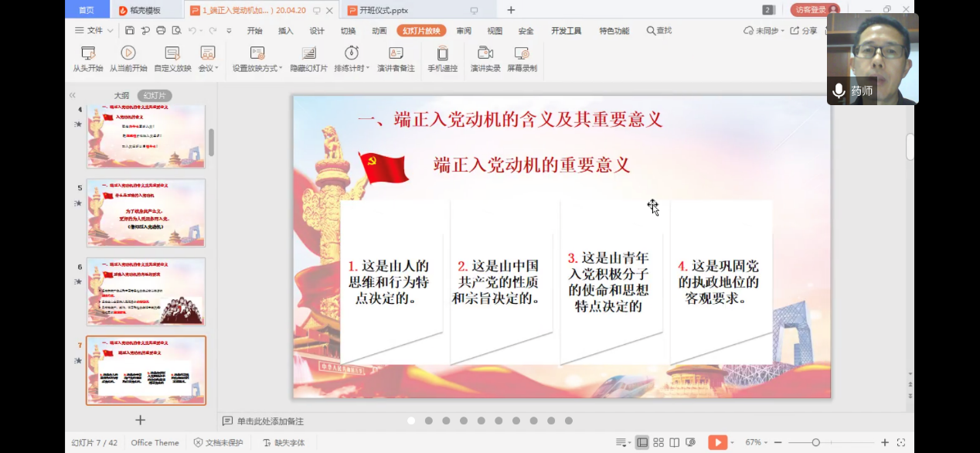The width and height of the screenshot is (980, 453).
Task: Switch to 大纲 outline pane view
Action: coord(121,96)
